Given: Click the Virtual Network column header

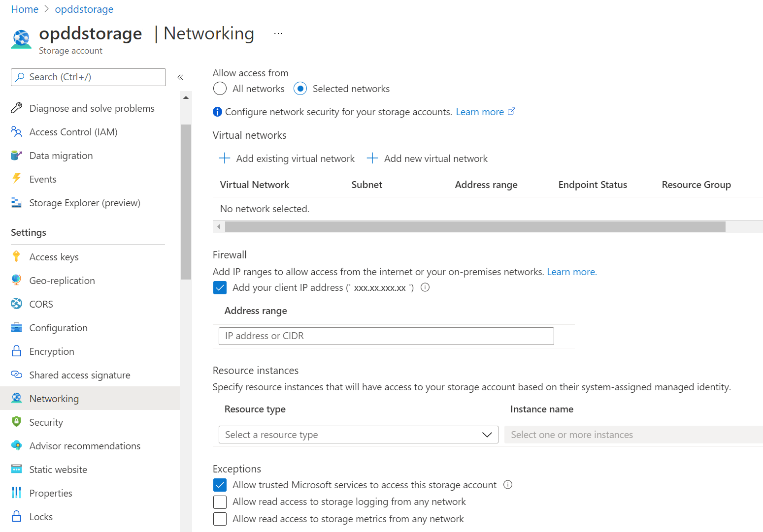Looking at the screenshot, I should pos(255,185).
